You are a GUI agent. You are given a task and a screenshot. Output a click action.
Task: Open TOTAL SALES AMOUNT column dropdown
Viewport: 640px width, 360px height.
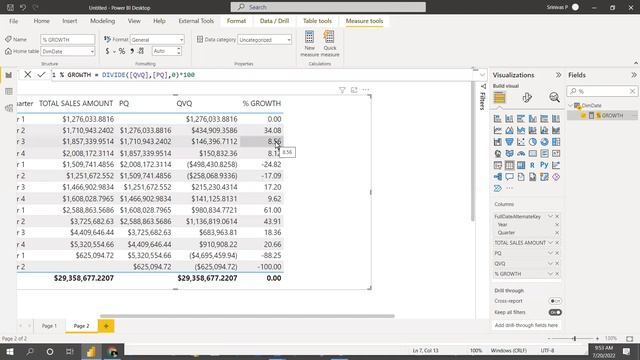[x=550, y=243]
